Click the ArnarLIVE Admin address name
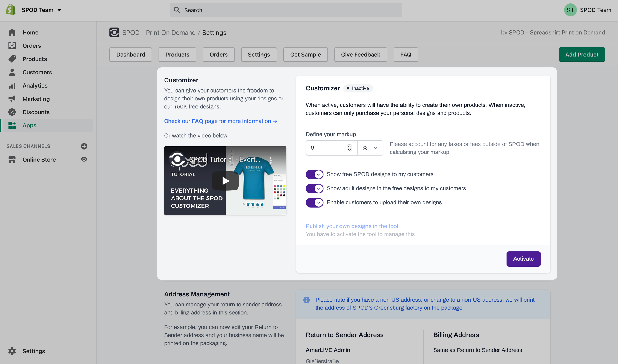 click(x=328, y=350)
